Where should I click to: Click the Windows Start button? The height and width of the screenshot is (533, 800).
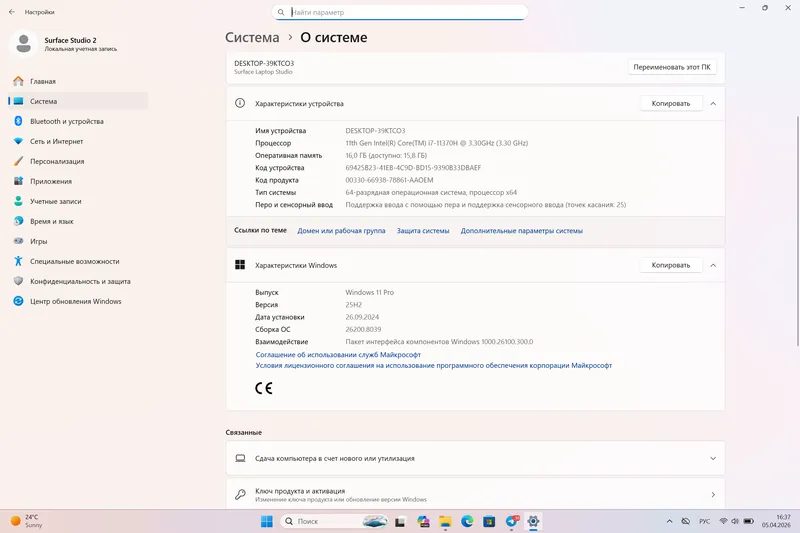click(x=267, y=521)
